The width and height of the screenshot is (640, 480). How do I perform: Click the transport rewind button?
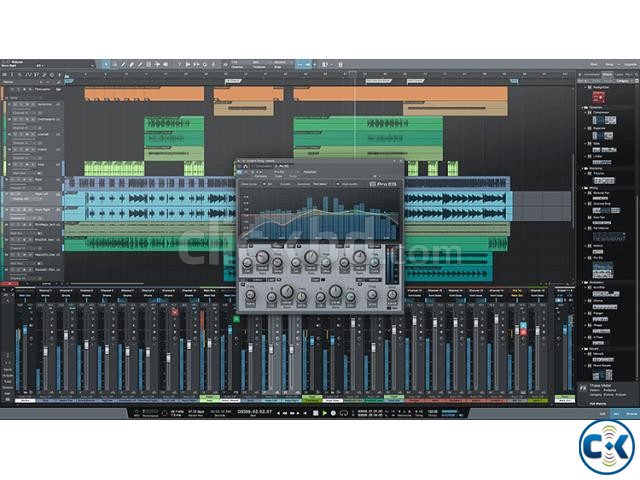click(x=285, y=413)
